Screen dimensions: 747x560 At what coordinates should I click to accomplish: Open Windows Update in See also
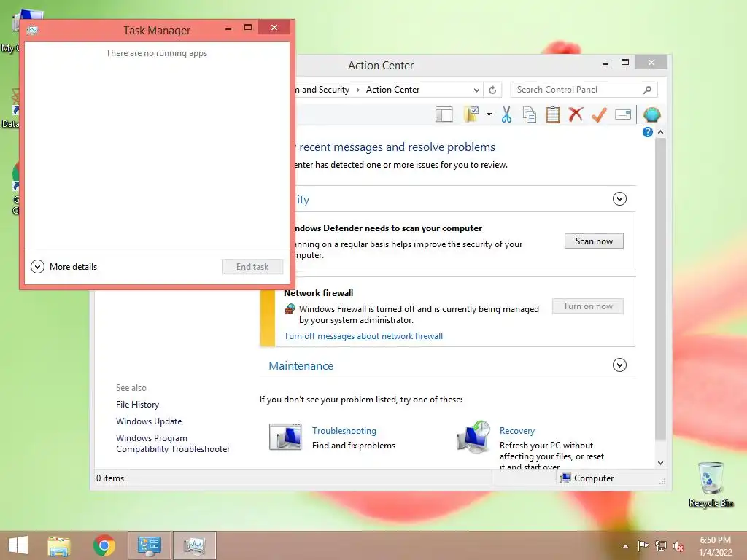pyautogui.click(x=149, y=421)
